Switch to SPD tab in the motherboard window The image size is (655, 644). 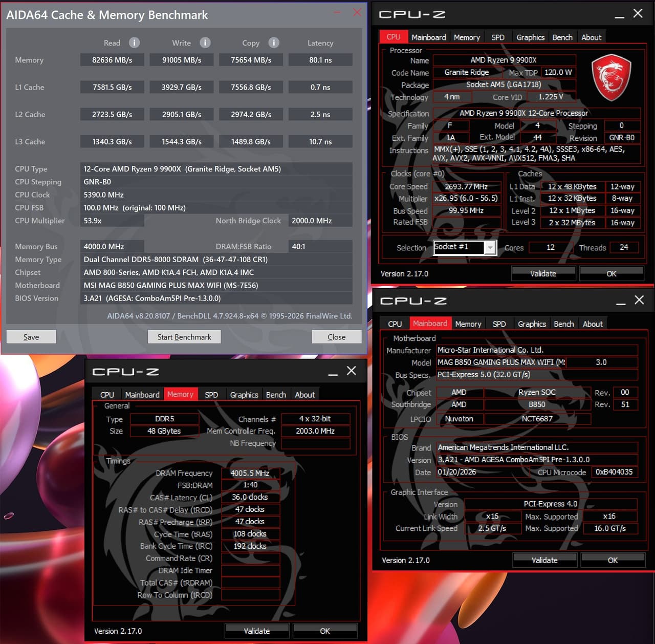499,324
